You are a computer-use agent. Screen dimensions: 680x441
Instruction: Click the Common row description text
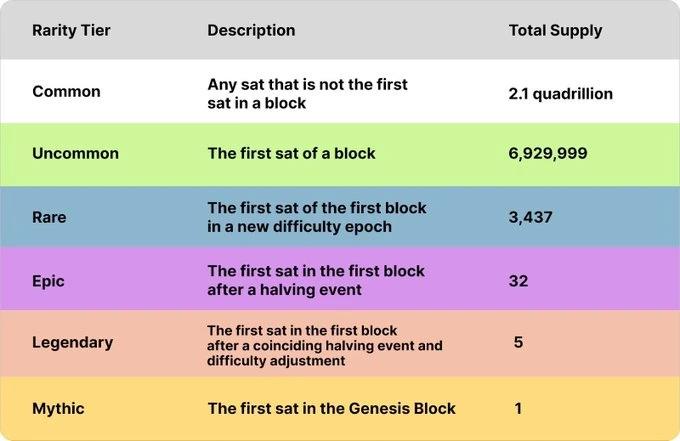pos(307,94)
